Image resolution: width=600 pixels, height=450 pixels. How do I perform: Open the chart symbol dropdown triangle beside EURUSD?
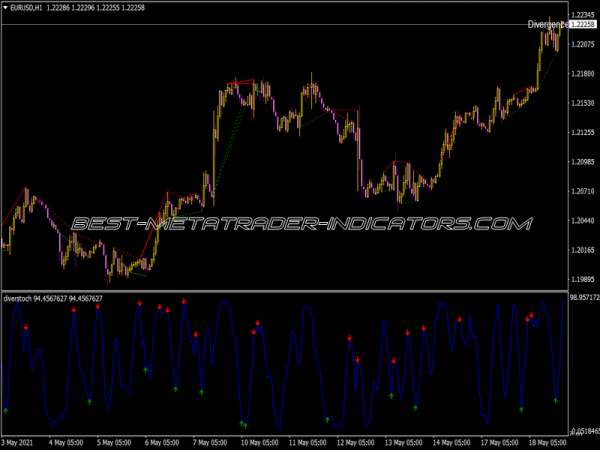[6, 9]
